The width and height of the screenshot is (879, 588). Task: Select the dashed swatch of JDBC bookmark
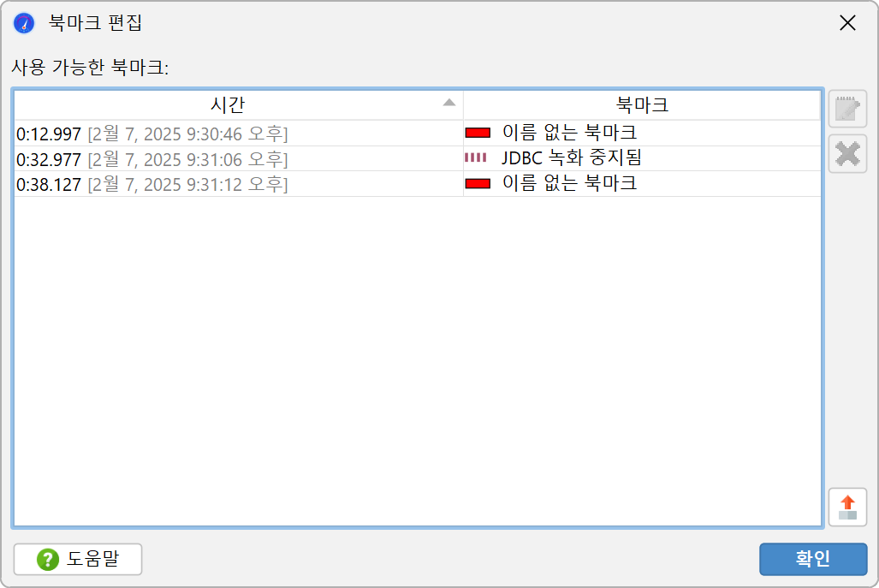(x=476, y=158)
